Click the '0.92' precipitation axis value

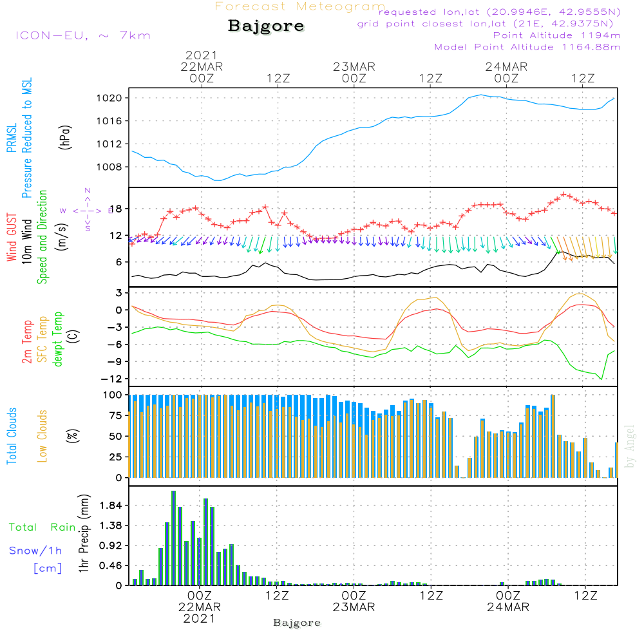tap(111, 546)
